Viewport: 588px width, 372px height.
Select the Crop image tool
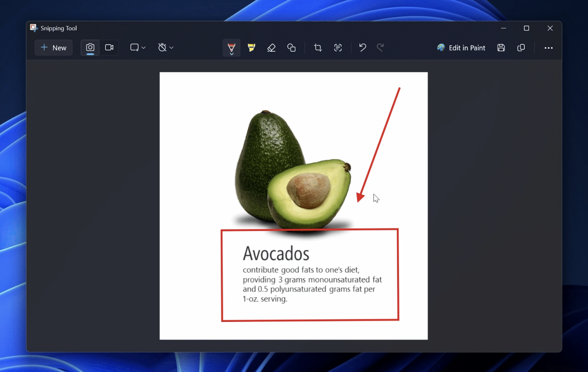coord(318,47)
